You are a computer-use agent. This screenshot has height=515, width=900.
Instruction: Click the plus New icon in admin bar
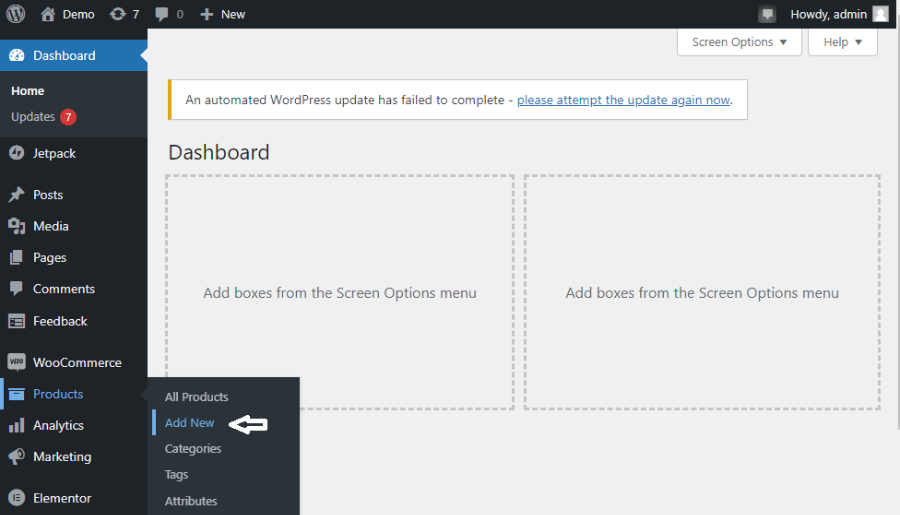tap(207, 14)
